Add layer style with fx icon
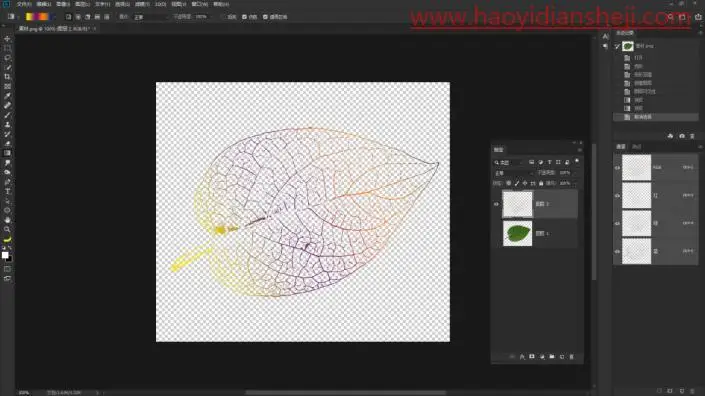The image size is (705, 396). 522,356
